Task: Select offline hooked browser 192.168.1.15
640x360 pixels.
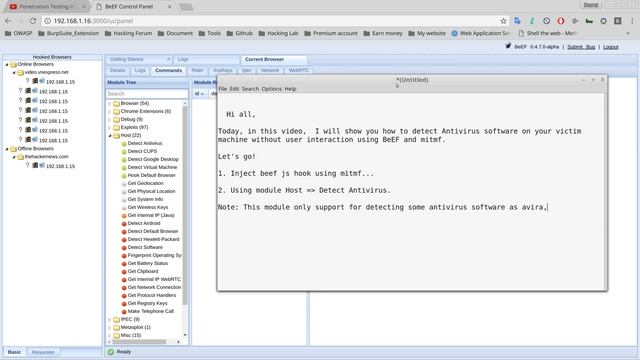Action: [x=60, y=166]
